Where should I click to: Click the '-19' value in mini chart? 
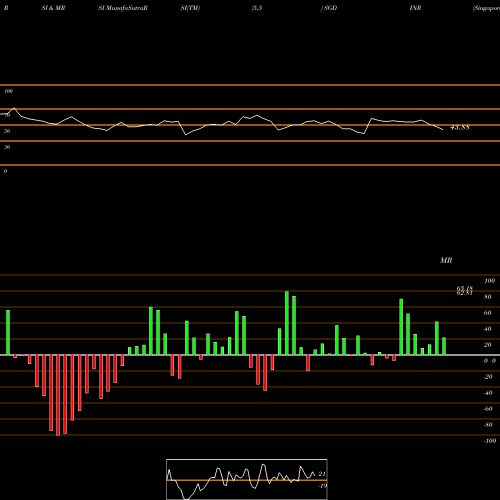[x=322, y=486]
